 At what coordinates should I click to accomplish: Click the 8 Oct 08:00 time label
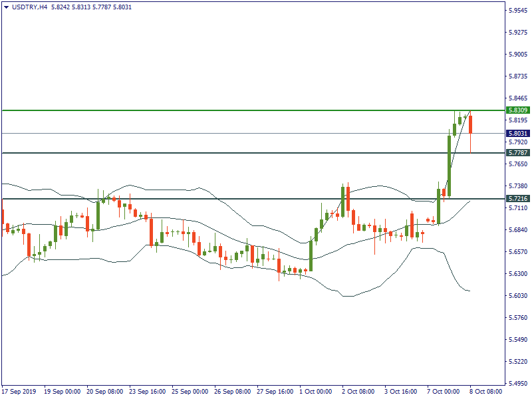click(x=486, y=392)
